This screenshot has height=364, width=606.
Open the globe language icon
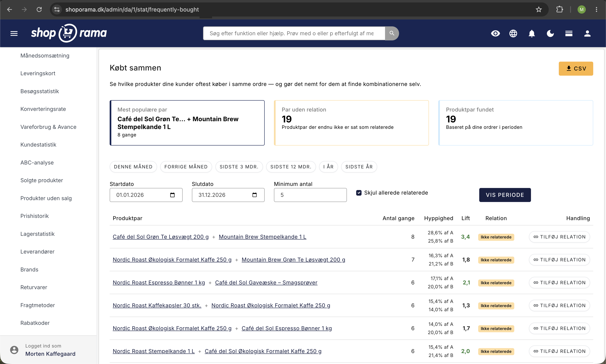pyautogui.click(x=513, y=33)
